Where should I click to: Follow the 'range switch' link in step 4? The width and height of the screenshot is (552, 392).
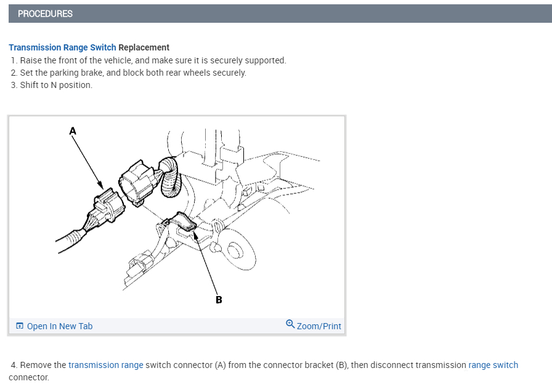point(493,365)
